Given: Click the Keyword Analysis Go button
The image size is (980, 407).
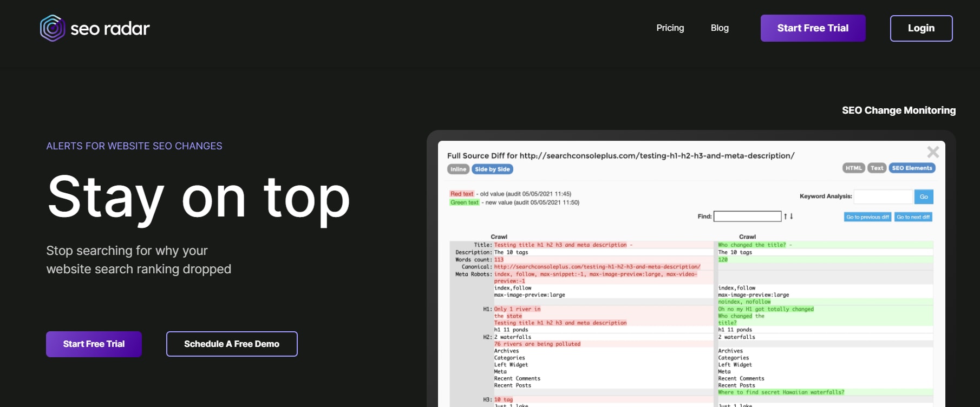Looking at the screenshot, I should tap(924, 197).
